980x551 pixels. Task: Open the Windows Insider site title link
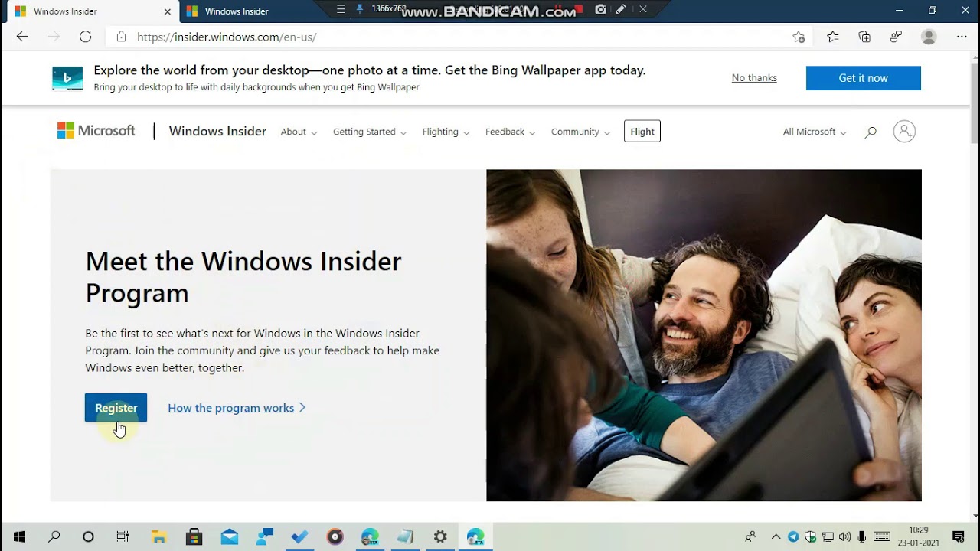[x=217, y=132]
